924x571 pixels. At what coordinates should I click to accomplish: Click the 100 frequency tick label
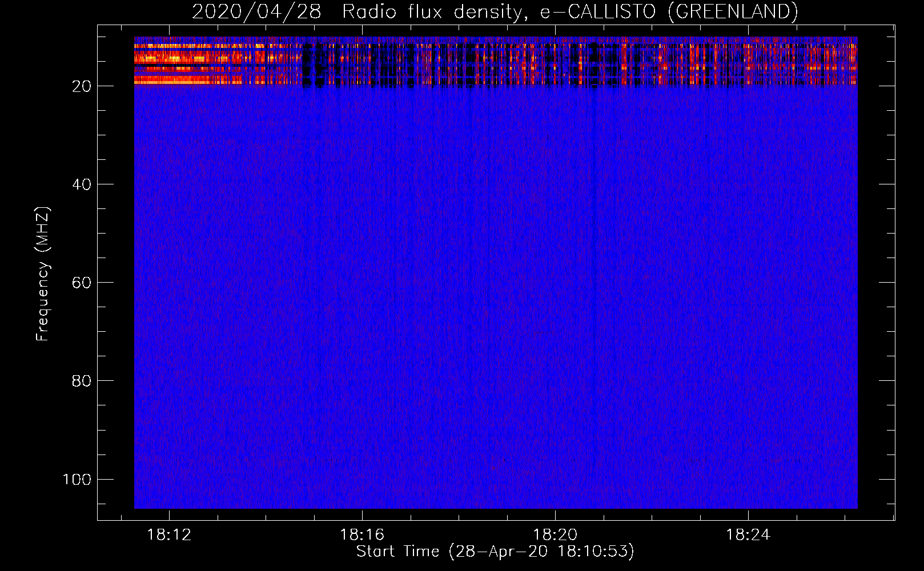[x=77, y=479]
